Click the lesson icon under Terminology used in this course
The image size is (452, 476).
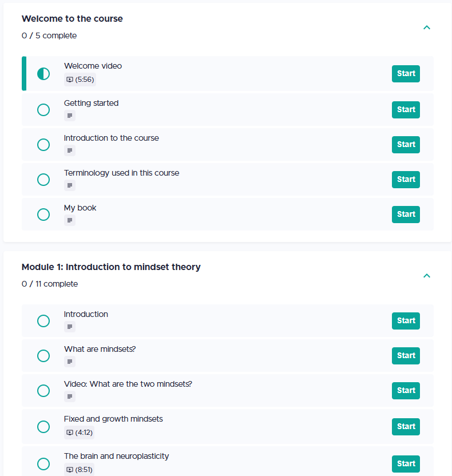click(70, 185)
